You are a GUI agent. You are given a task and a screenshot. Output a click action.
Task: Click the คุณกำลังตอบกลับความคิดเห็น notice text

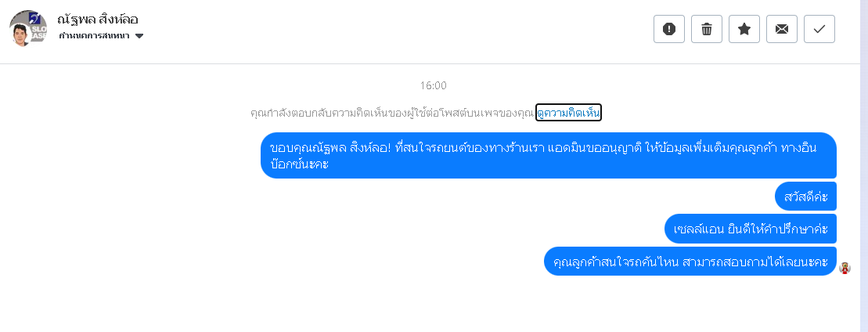[391, 114]
